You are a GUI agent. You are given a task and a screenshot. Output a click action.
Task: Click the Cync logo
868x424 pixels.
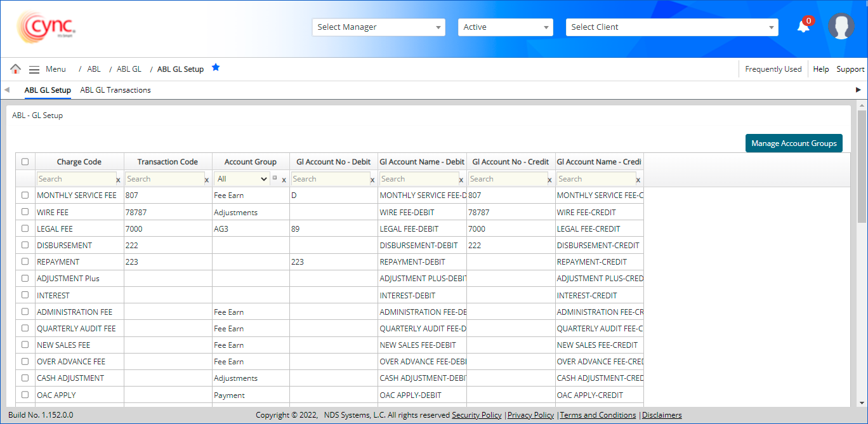coord(48,27)
